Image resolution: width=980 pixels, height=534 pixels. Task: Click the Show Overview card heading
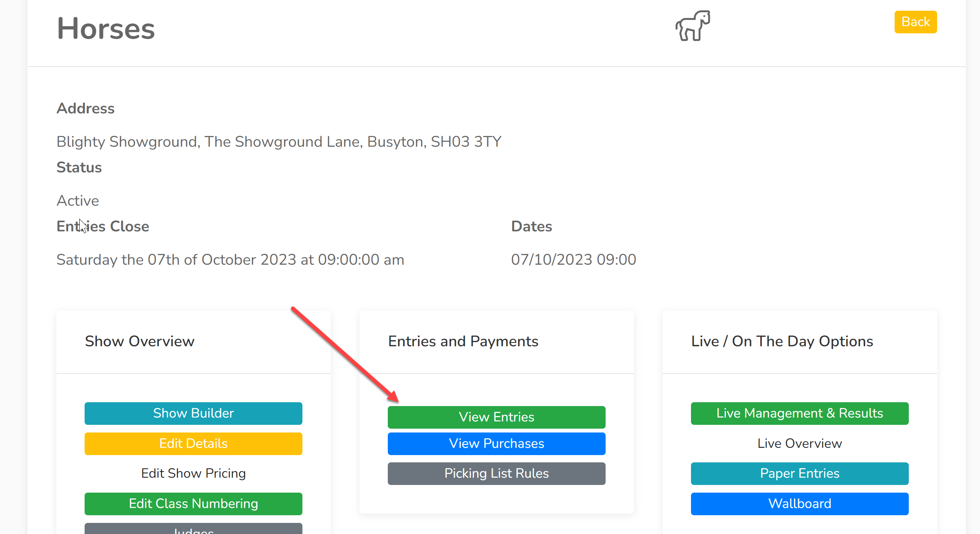click(139, 341)
